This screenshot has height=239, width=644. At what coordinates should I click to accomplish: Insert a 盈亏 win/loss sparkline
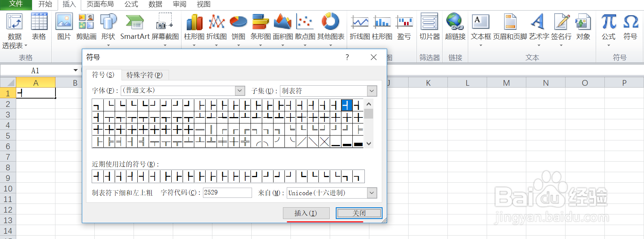point(404,27)
